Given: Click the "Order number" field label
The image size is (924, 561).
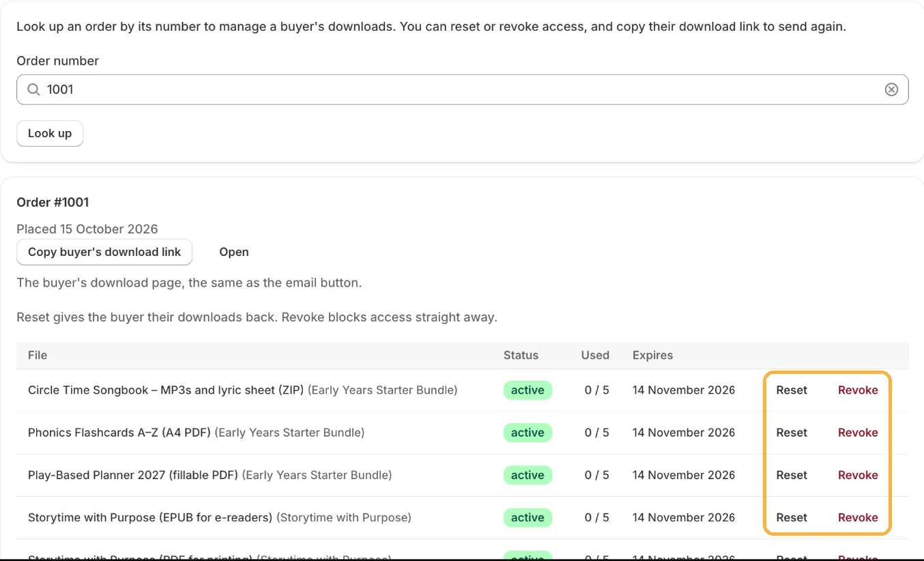Looking at the screenshot, I should coord(57,61).
